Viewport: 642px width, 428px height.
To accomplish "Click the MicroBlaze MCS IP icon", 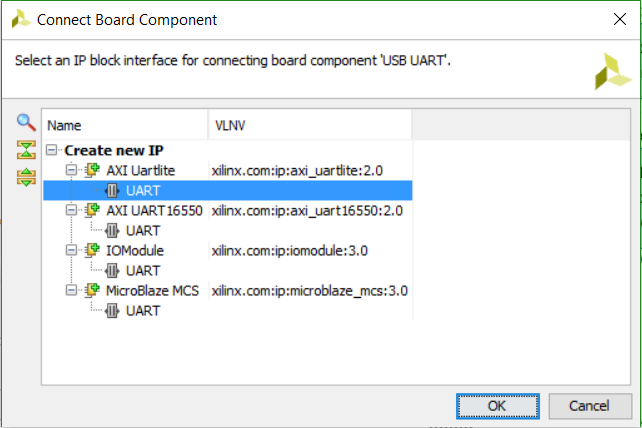I will [93, 290].
